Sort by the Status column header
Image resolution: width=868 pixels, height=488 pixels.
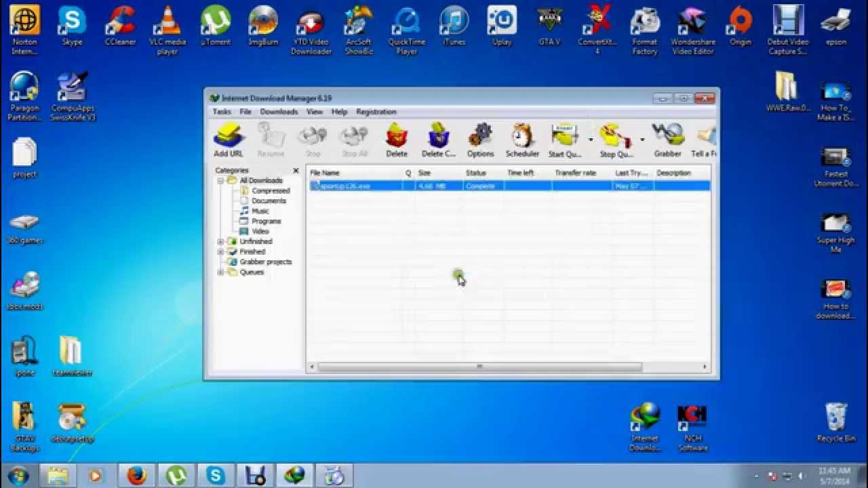tap(483, 173)
